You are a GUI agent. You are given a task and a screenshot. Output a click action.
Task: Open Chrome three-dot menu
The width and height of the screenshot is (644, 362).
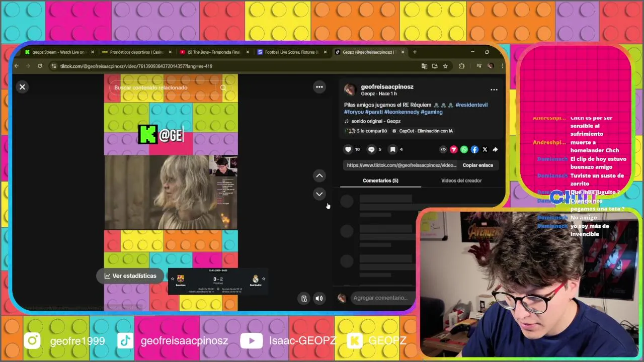point(502,66)
